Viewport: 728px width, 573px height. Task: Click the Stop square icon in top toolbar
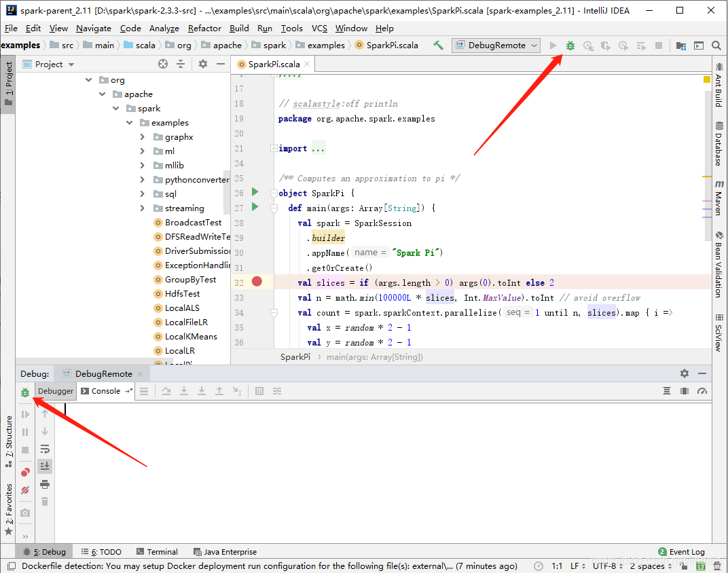pos(658,45)
